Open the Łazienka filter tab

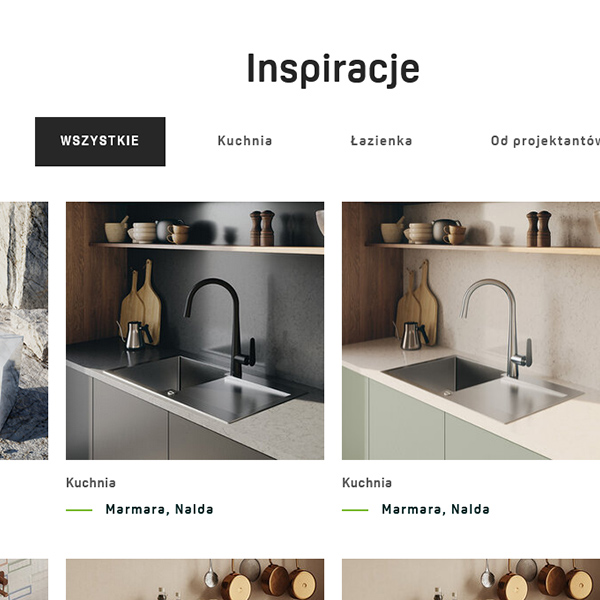[381, 141]
